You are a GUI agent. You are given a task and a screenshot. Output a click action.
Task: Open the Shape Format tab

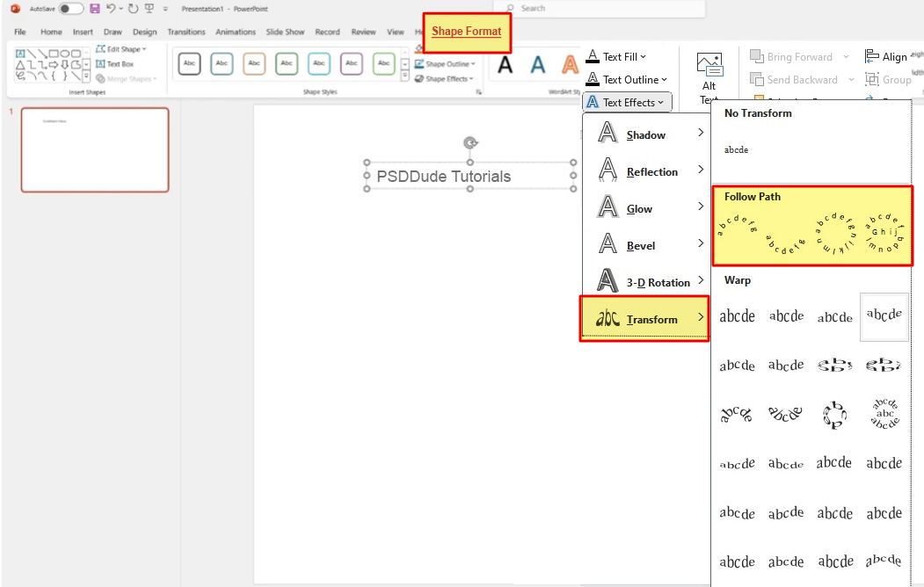466,32
